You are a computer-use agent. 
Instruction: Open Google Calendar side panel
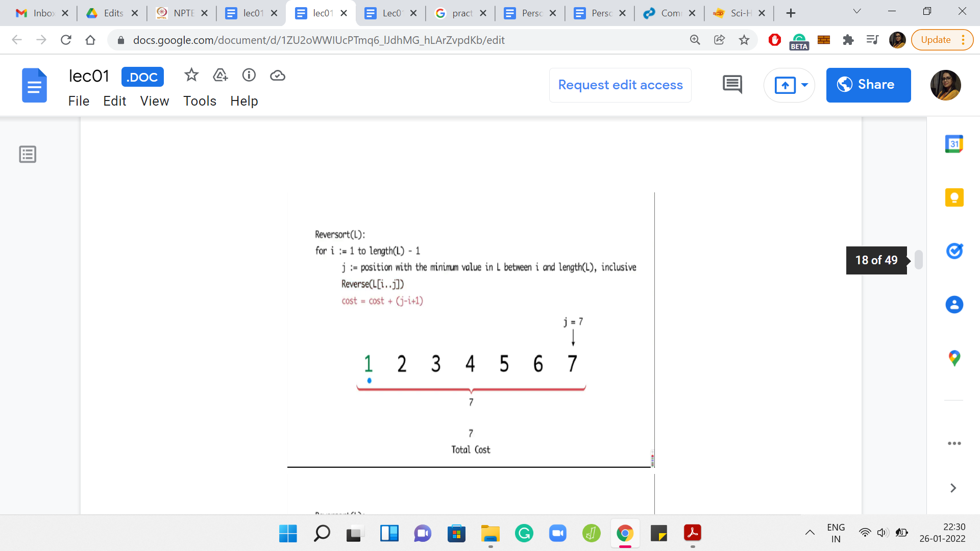point(954,144)
